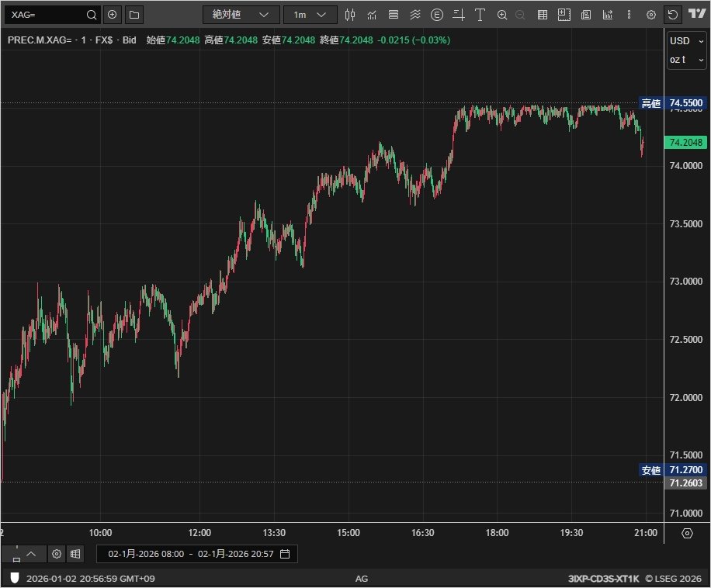This screenshot has width=711, height=588.
Task: Click the 71.2603 gray price tag
Action: pos(685,483)
